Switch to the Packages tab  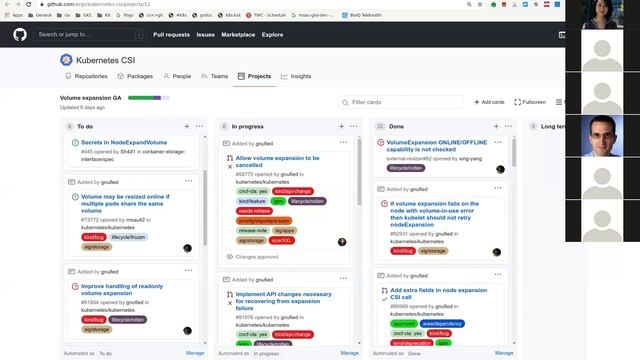(x=135, y=76)
